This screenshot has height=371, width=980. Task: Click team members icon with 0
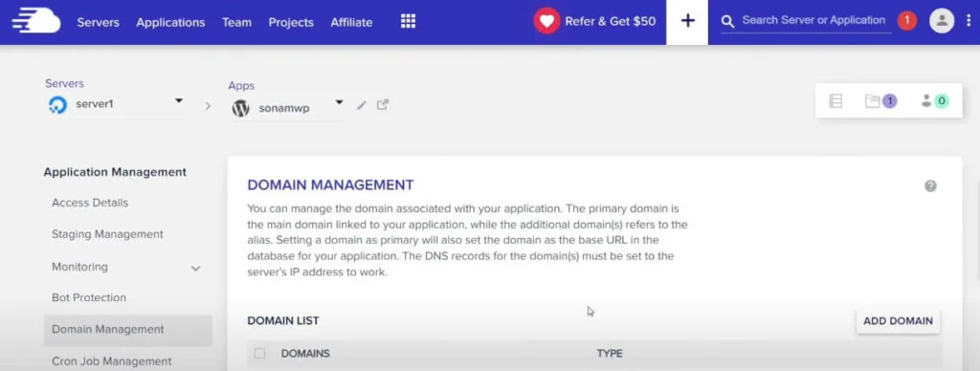point(935,100)
